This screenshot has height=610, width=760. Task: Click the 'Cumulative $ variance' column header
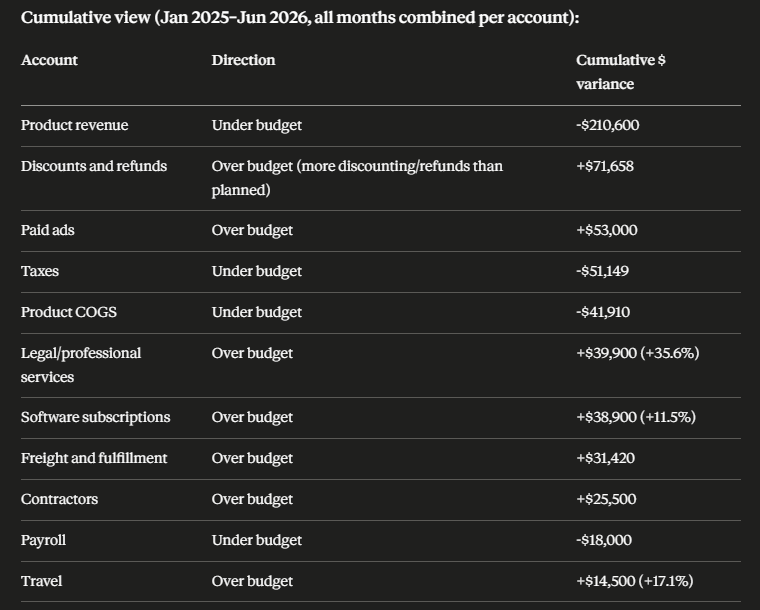(x=620, y=72)
